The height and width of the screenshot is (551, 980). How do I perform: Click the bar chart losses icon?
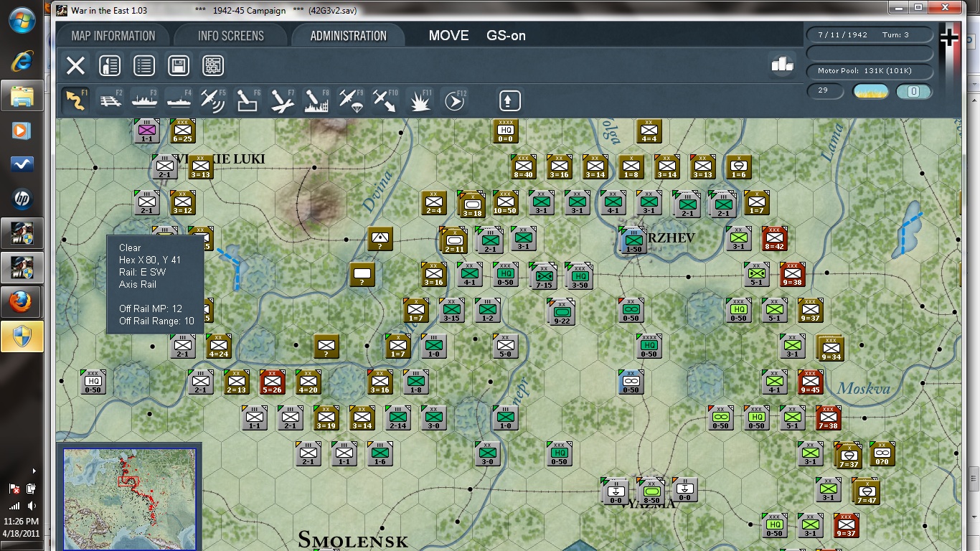(783, 64)
